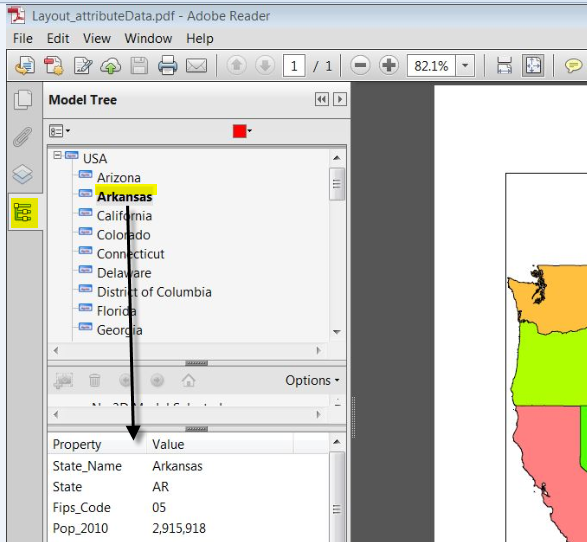Click the Fips_Code value 05
Screen dimensions: 587x542
(159, 508)
